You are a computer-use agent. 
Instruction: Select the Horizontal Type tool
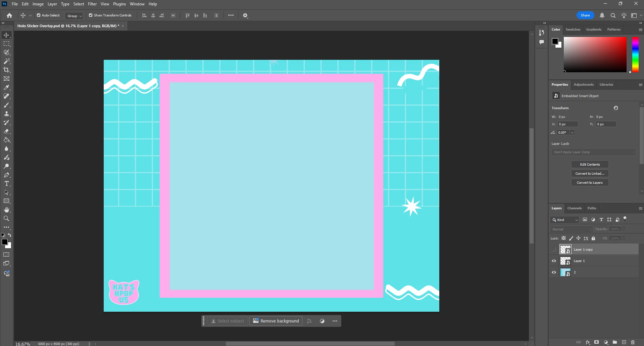tap(6, 184)
